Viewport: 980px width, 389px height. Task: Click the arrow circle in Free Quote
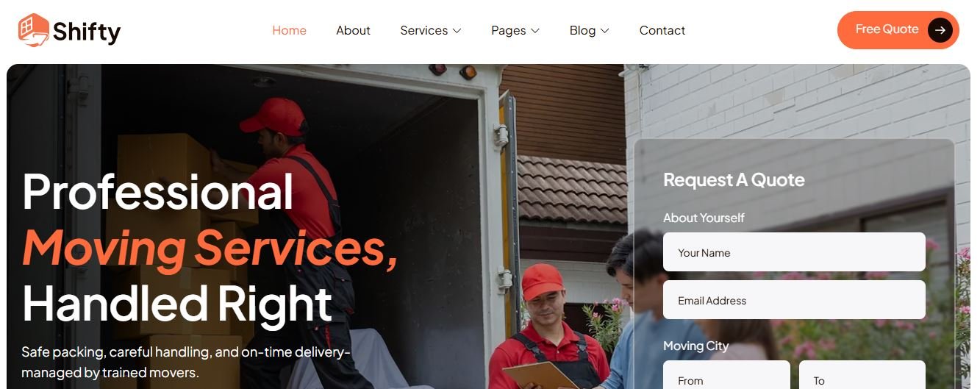[940, 30]
